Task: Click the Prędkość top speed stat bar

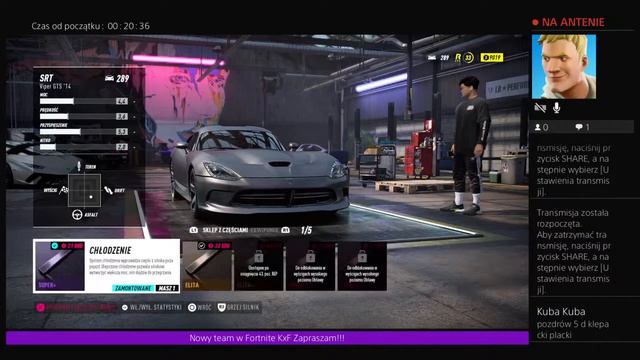Action: point(84,116)
